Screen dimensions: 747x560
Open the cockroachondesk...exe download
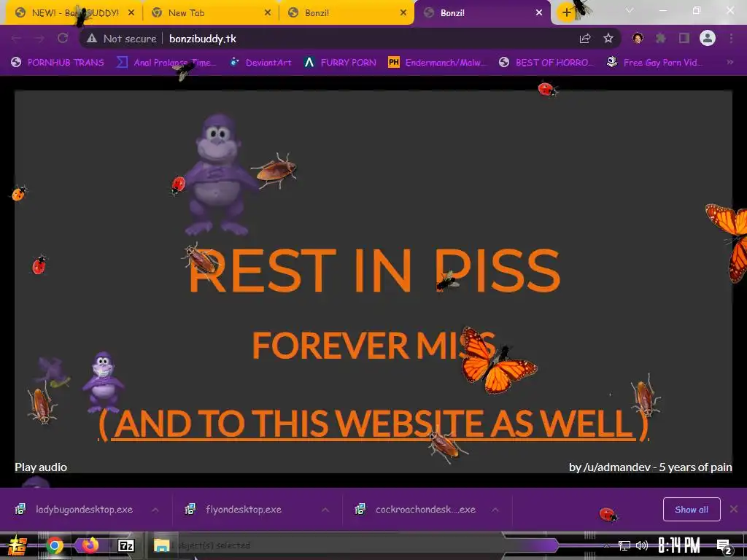tap(417, 510)
